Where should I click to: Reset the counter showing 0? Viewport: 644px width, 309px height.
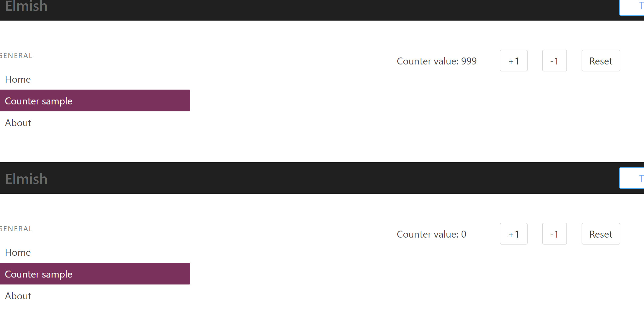pyautogui.click(x=601, y=234)
